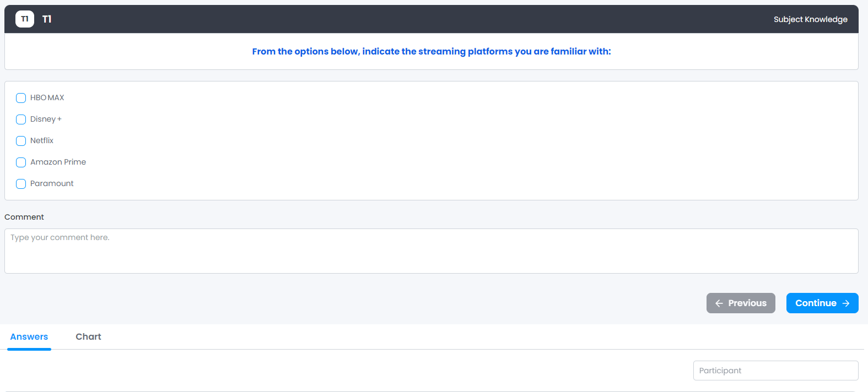Switch to the Answers tab

(29, 337)
